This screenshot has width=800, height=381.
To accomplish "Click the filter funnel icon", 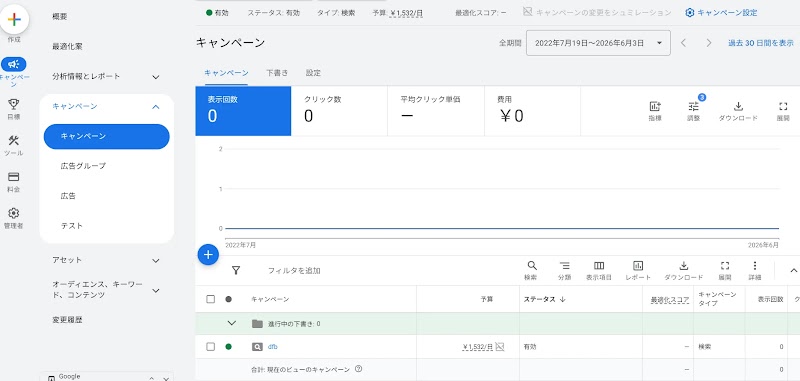I will point(236,270).
